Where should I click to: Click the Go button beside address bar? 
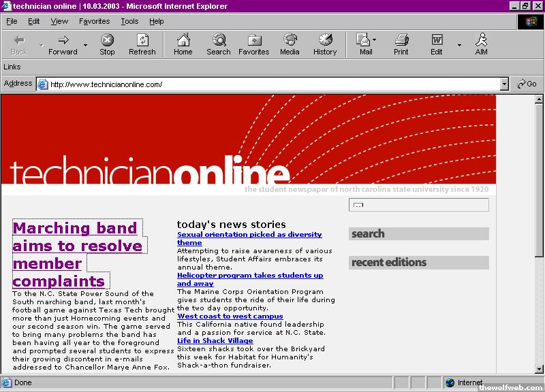pyautogui.click(x=527, y=84)
